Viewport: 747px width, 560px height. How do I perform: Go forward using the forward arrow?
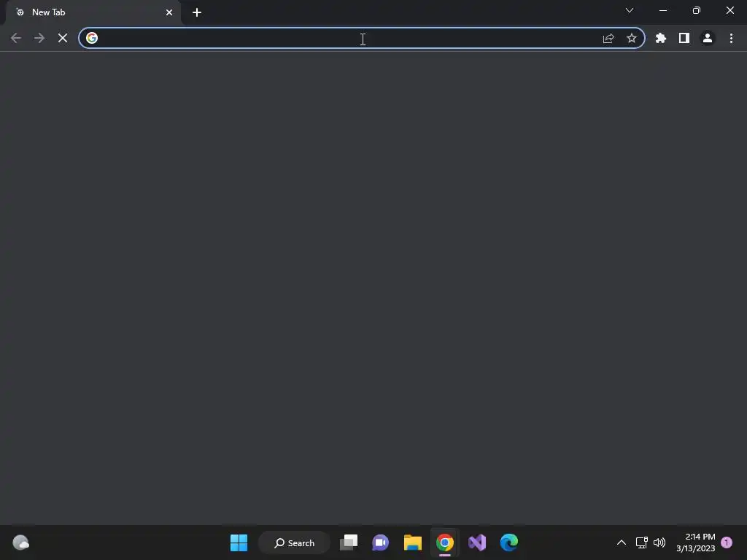pos(39,38)
